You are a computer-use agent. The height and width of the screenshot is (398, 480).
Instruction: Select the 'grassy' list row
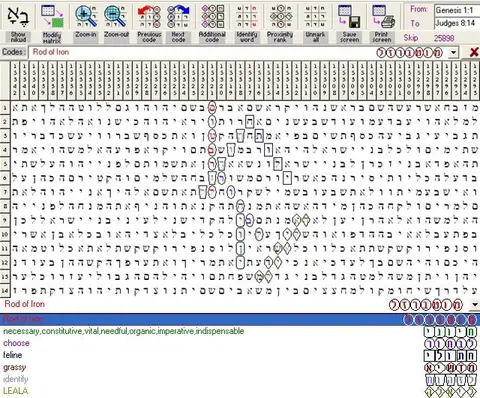tap(240, 367)
